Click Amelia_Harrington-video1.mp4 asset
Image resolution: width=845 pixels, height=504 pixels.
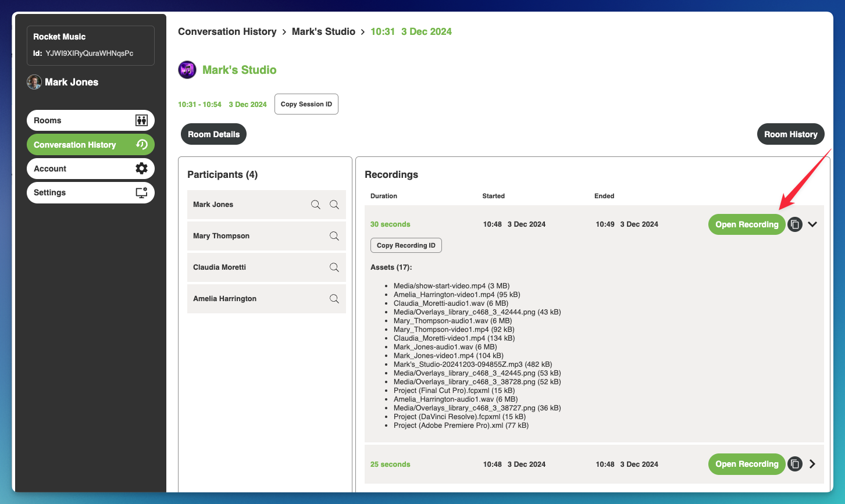tap(457, 295)
